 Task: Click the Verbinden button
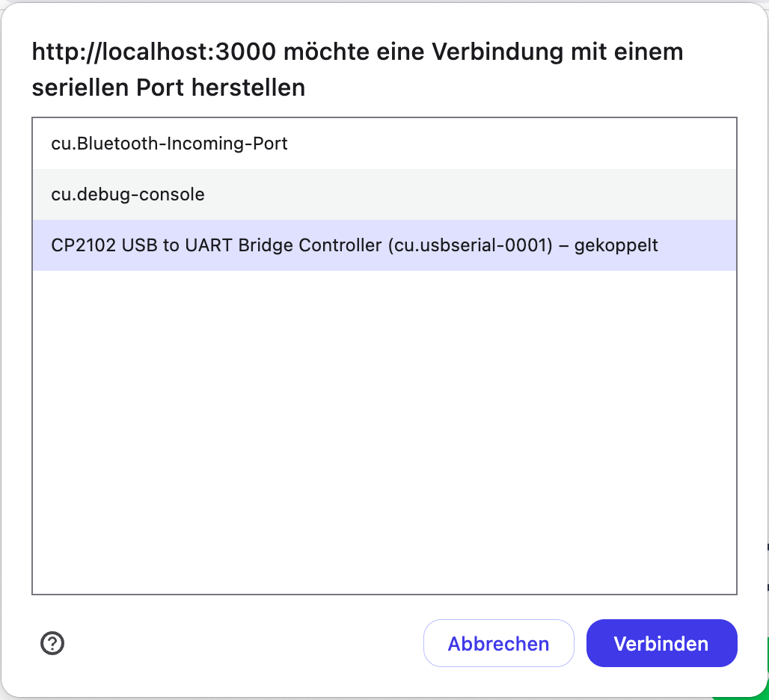[x=661, y=643]
